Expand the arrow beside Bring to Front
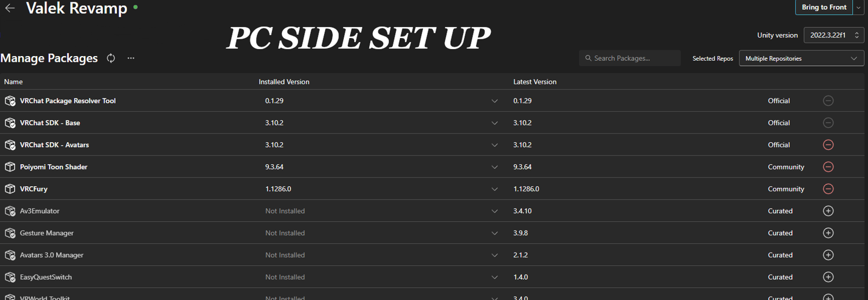 [x=859, y=8]
